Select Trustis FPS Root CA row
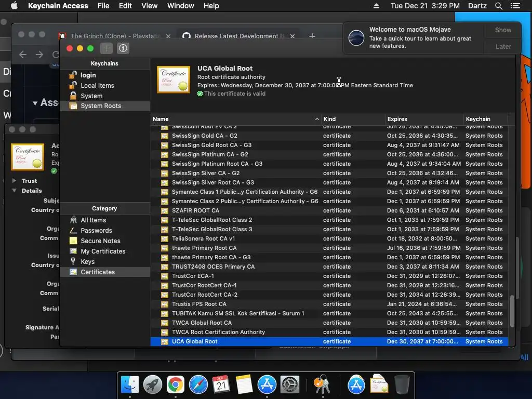This screenshot has height=399, width=532. click(329, 304)
